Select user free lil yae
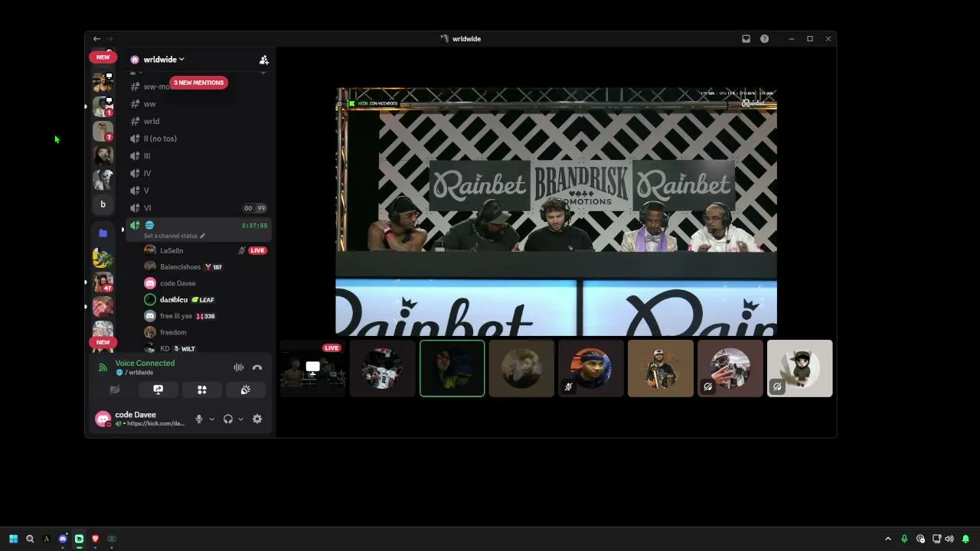 [x=176, y=316]
